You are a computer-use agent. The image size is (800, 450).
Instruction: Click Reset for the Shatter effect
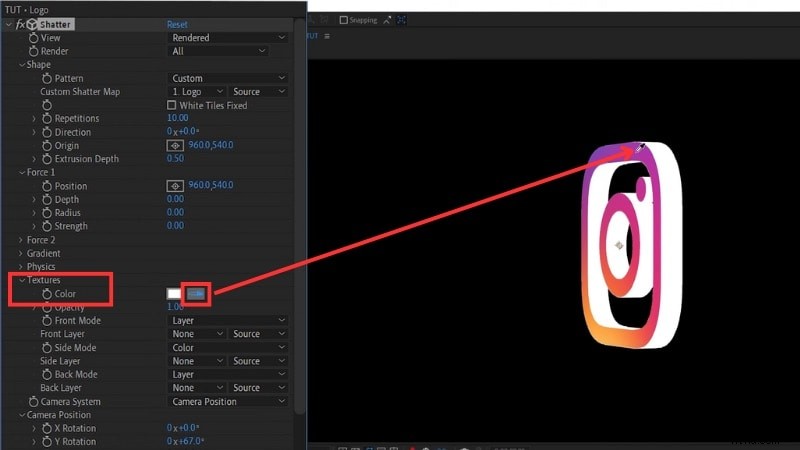[x=177, y=24]
